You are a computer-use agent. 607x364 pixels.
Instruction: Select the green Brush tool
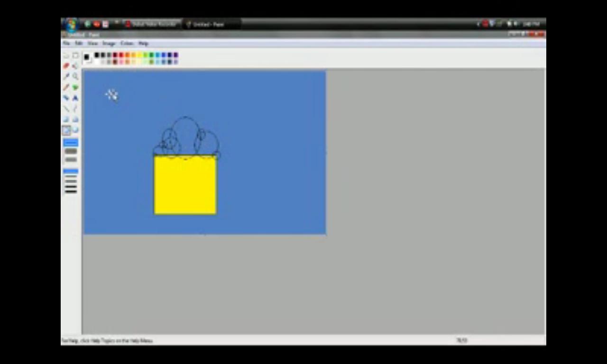(75, 87)
